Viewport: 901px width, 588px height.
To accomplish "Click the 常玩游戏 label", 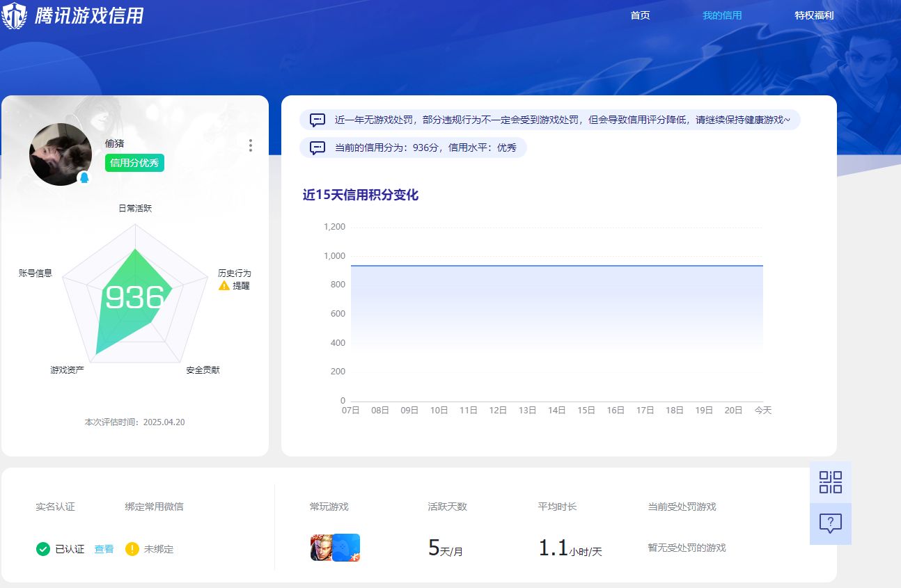I will [329, 507].
